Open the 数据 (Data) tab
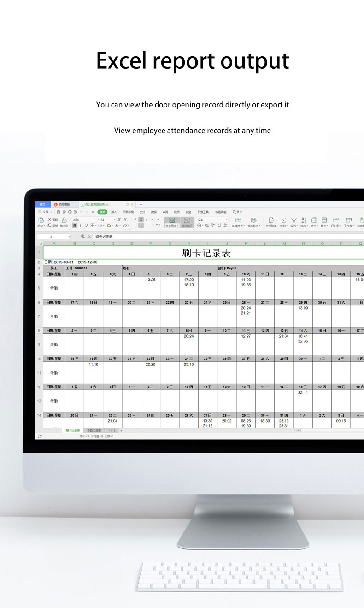The image size is (364, 608). tap(154, 212)
